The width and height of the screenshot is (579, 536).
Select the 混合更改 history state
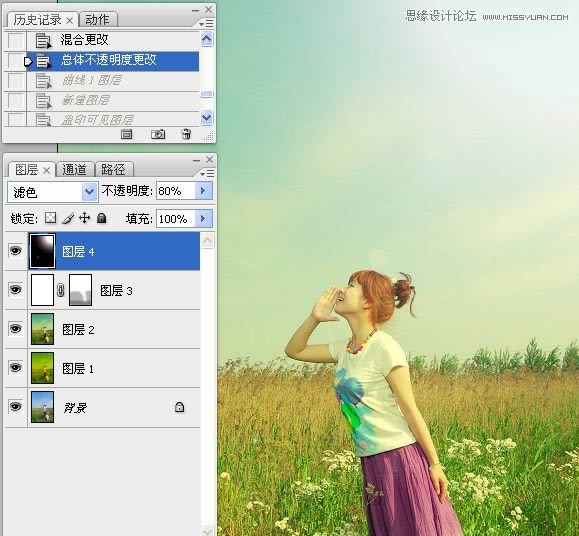(113, 40)
